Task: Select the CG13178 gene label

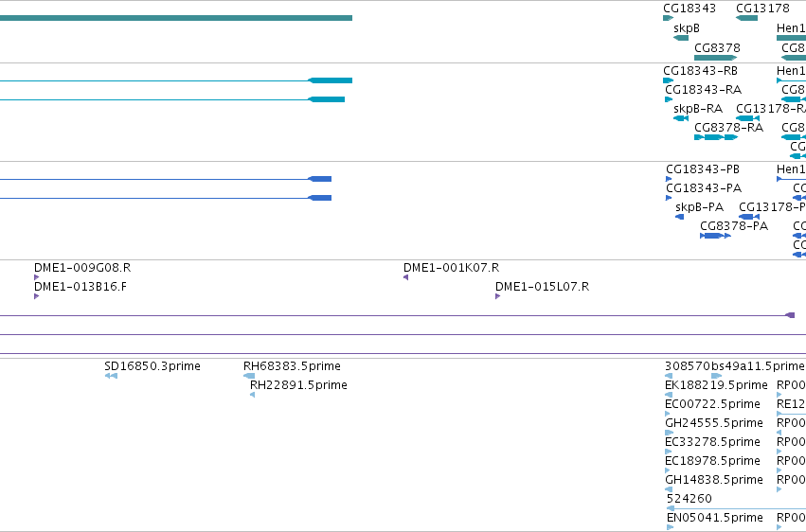Action: click(762, 9)
